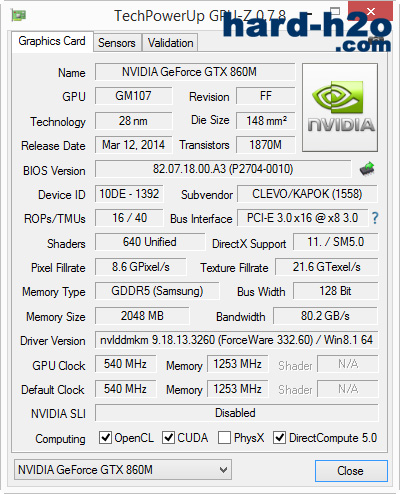This screenshot has width=400, height=494.
Task: Click the Bus Interface value PCI-E 3.0 x16
Action: 303,218
